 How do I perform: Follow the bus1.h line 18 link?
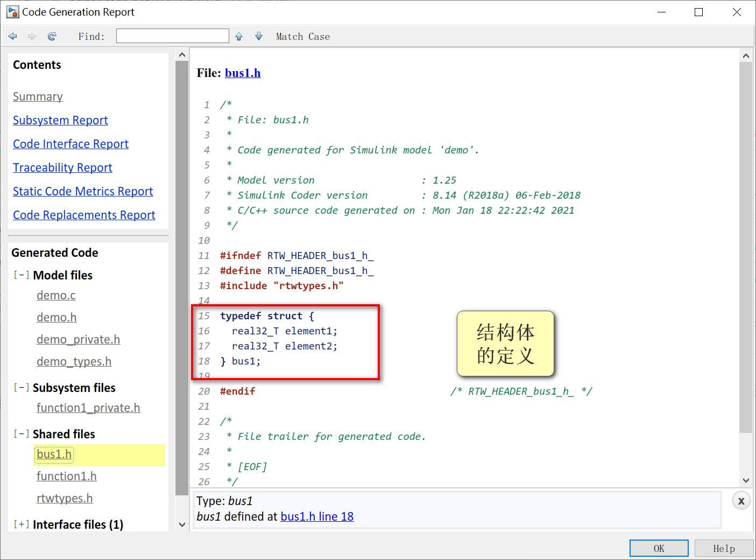[317, 516]
